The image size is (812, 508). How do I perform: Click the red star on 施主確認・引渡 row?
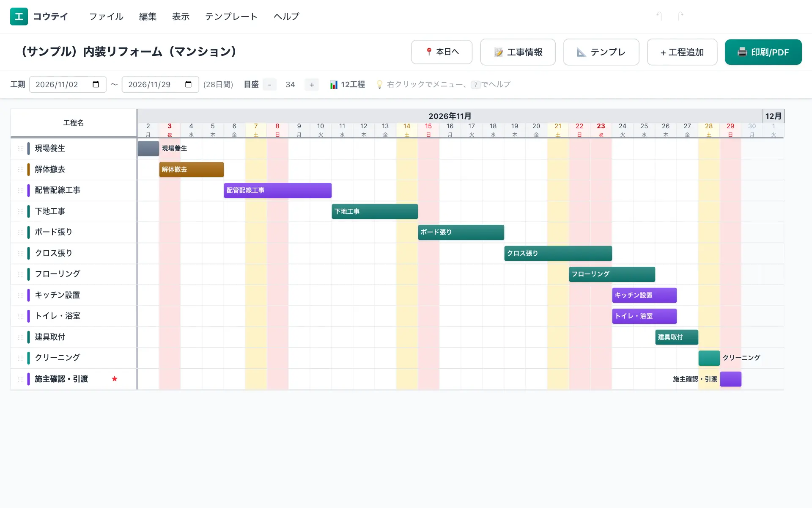(x=115, y=379)
